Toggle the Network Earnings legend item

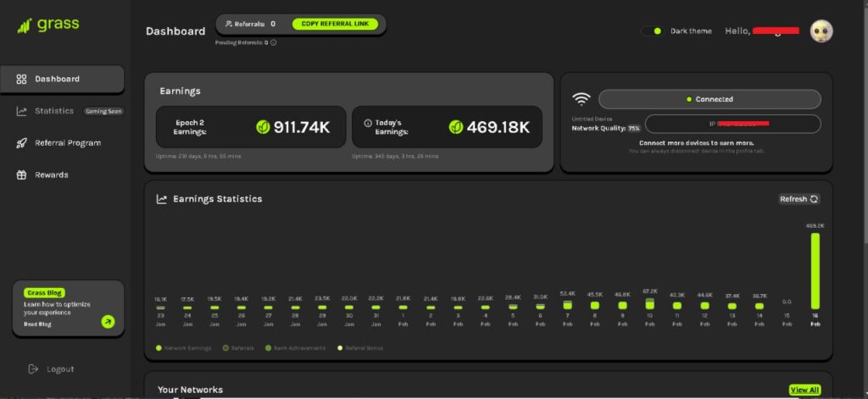(184, 348)
